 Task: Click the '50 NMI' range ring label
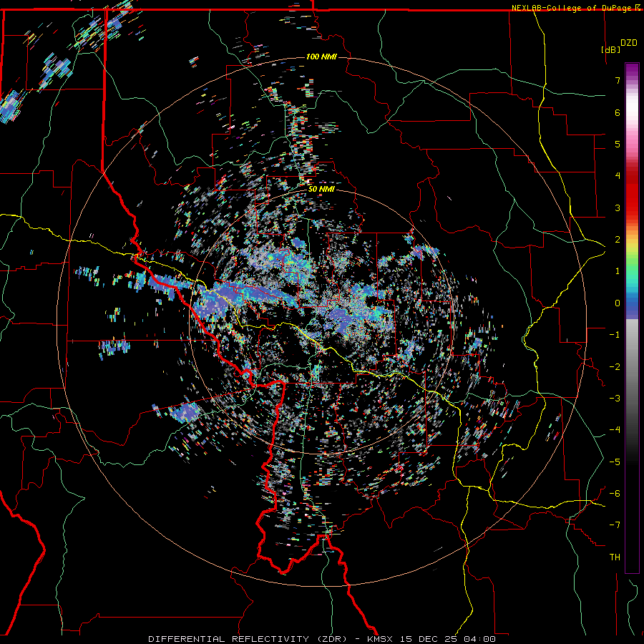click(x=321, y=189)
